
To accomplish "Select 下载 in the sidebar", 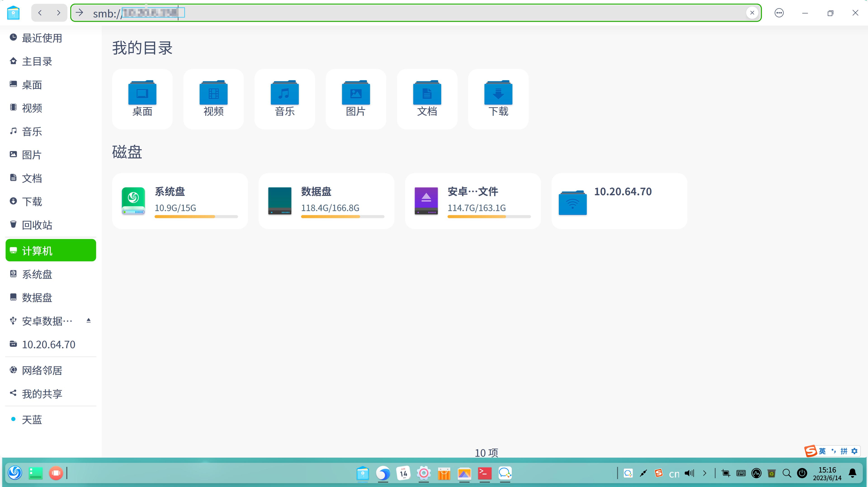I will click(x=51, y=201).
